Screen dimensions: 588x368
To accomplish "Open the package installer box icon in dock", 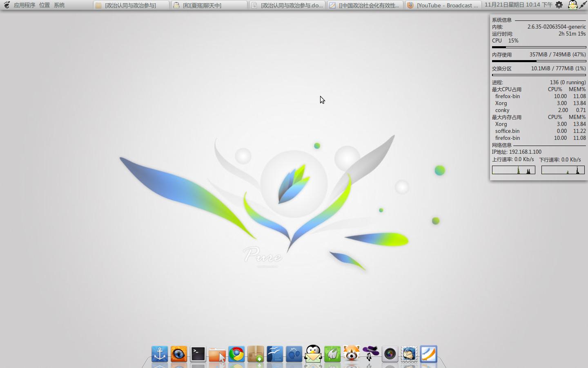I will 256,354.
